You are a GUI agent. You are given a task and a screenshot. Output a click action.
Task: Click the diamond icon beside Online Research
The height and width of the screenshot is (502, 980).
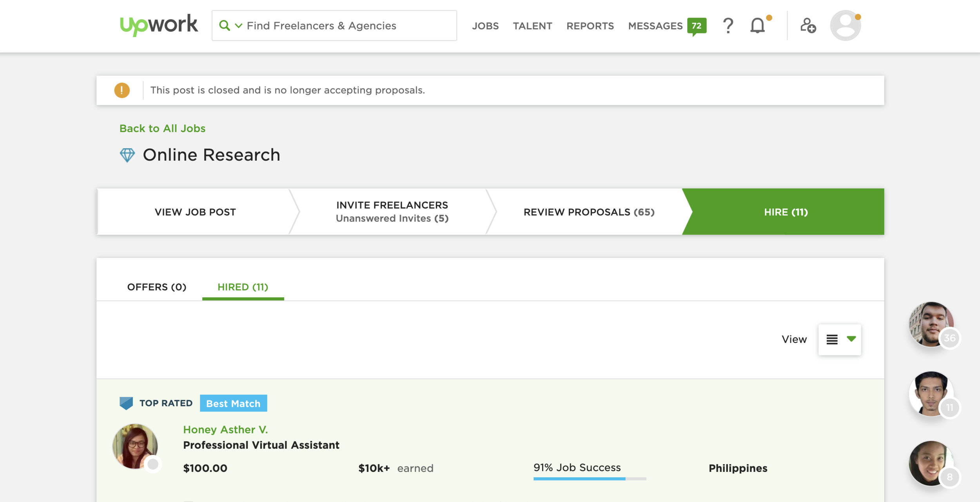127,155
